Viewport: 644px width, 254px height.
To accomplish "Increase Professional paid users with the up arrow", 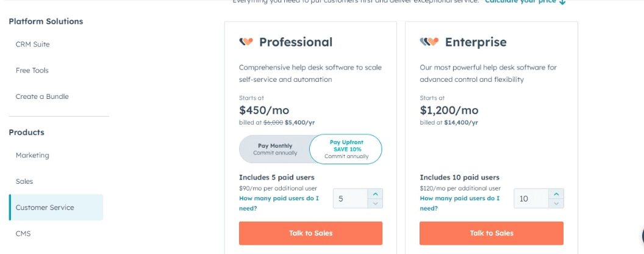I will (375, 194).
